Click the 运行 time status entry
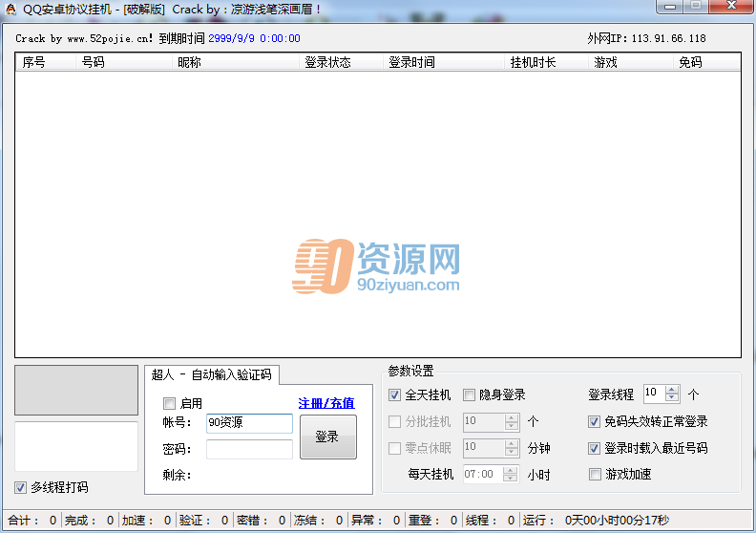Image resolution: width=756 pixels, height=533 pixels. pos(596,521)
